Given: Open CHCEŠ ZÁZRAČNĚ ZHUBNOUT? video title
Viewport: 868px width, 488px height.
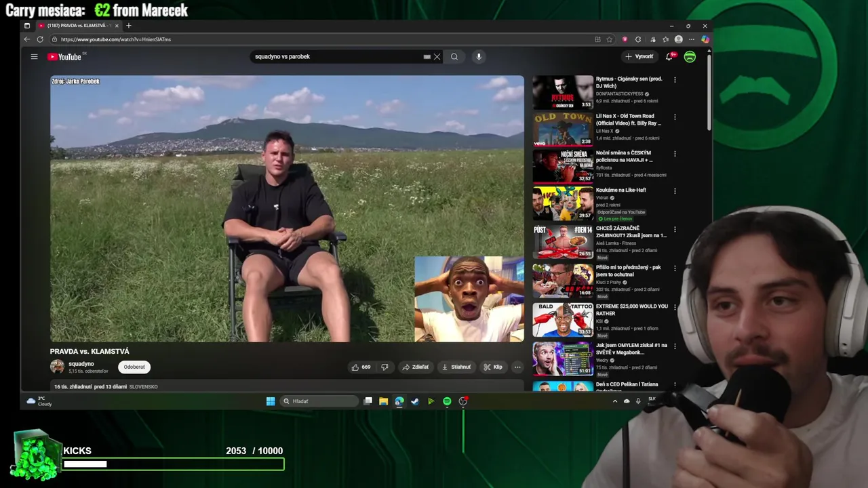Looking at the screenshot, I should pos(631,232).
